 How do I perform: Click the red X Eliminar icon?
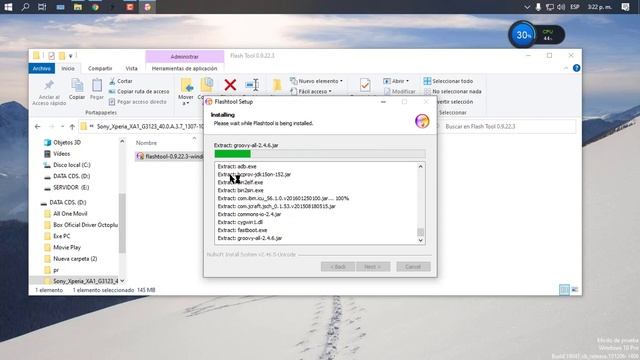coord(230,85)
